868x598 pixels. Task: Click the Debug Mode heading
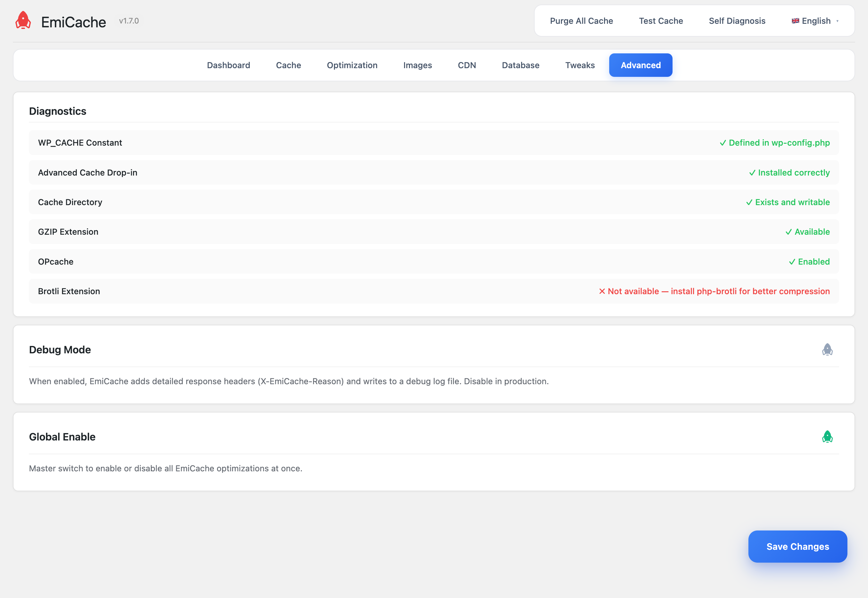[60, 349]
